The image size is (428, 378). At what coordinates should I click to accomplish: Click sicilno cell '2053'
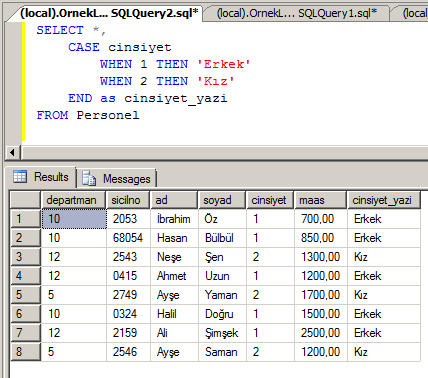pyautogui.click(x=128, y=219)
